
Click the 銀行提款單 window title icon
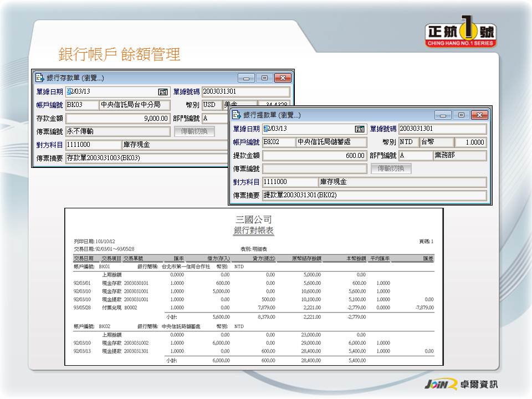pyautogui.click(x=237, y=115)
